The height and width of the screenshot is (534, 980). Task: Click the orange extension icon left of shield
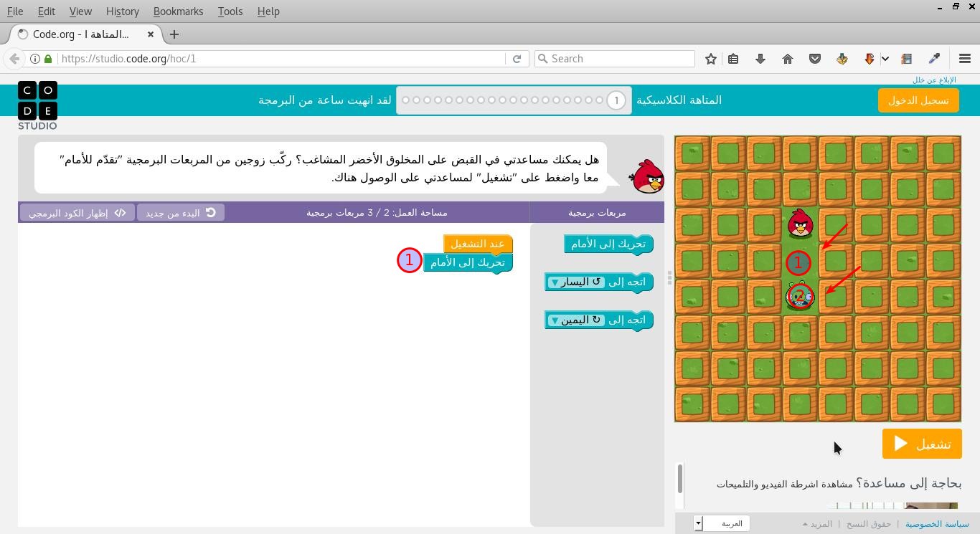pyautogui.click(x=842, y=59)
